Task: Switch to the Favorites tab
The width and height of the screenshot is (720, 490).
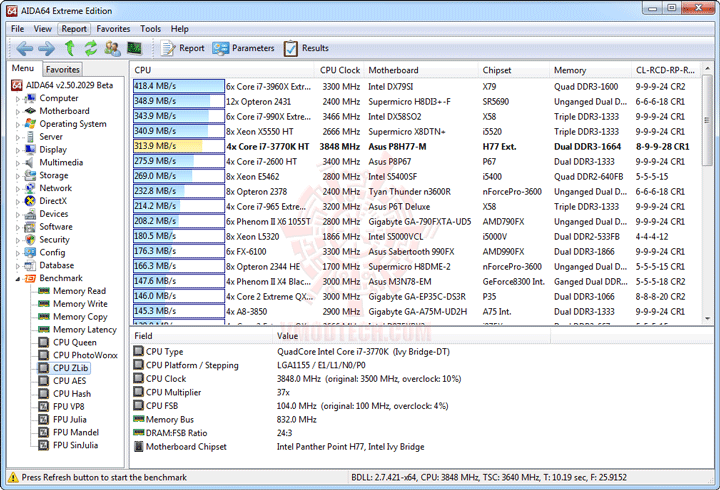Action: pyautogui.click(x=62, y=69)
